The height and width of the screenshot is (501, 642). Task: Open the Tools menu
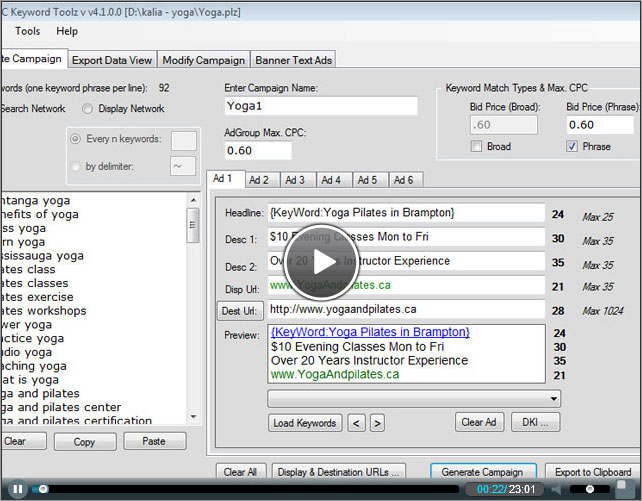(x=27, y=31)
